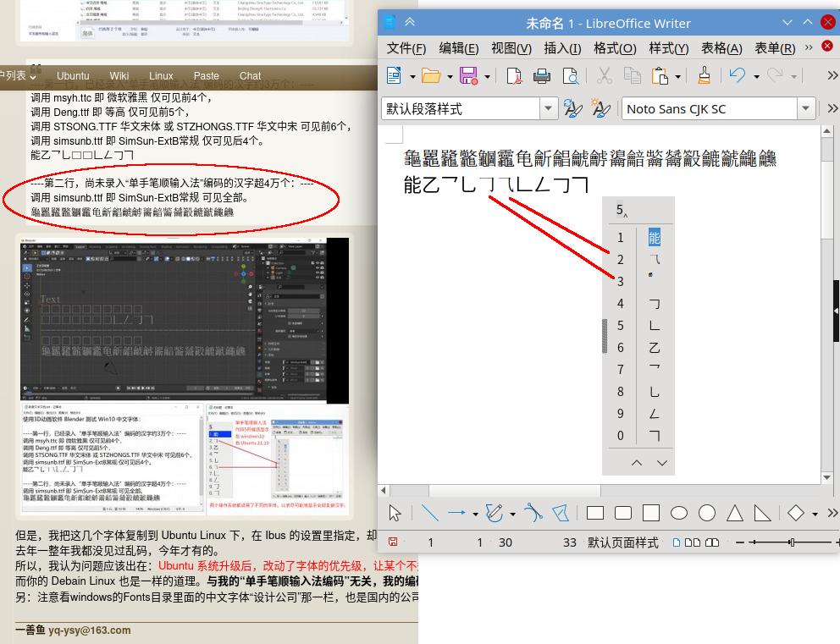Select the Ellipse shape tool
The height and width of the screenshot is (644, 840).
(x=679, y=513)
